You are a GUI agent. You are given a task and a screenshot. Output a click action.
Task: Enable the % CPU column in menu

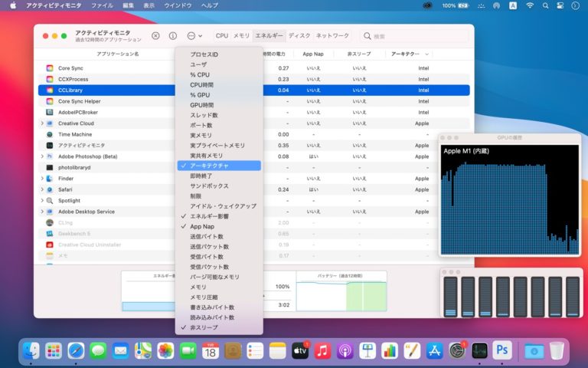point(219,74)
